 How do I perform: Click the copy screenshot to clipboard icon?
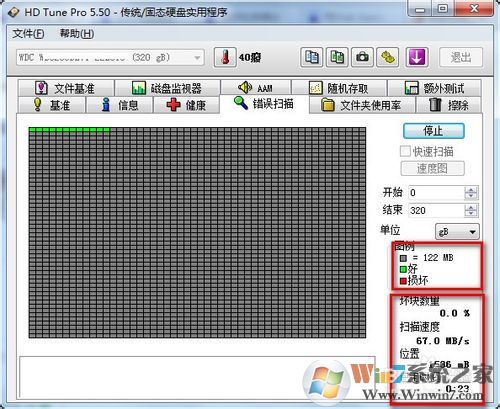[x=337, y=57]
